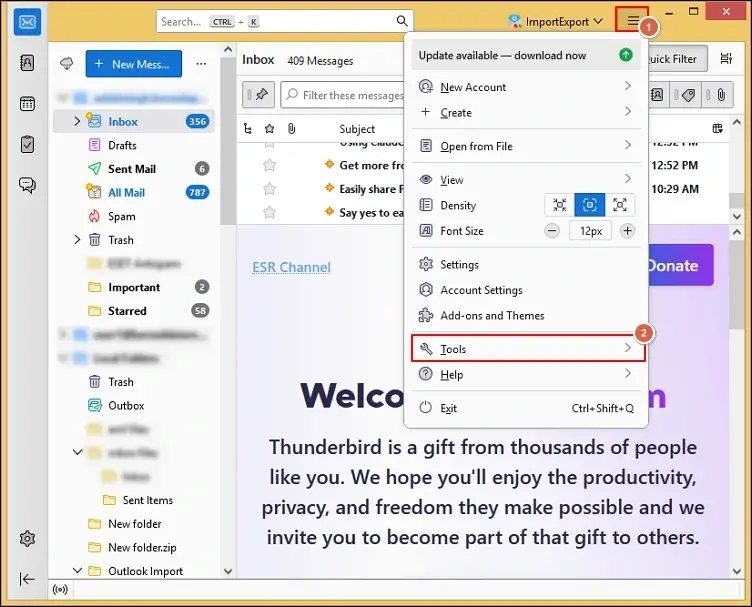
Task: Click the Quick Filter button
Action: click(678, 58)
